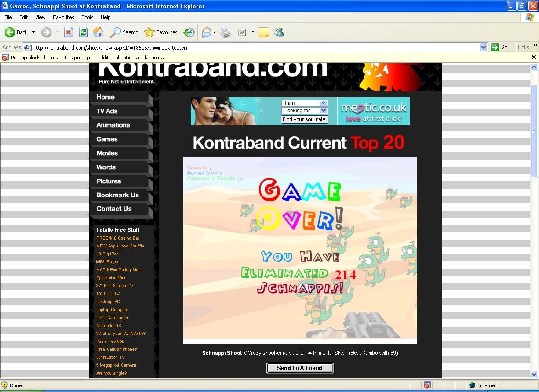Screen dimensions: 539x392
Task: Click the Wristwatch TV link
Action: (110, 357)
